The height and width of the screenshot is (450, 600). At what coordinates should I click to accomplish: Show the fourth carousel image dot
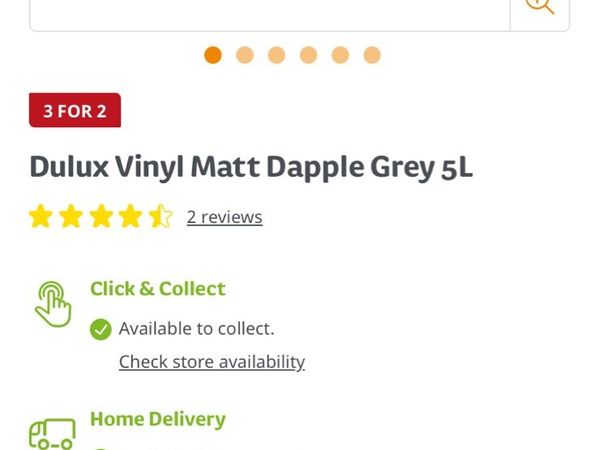308,55
